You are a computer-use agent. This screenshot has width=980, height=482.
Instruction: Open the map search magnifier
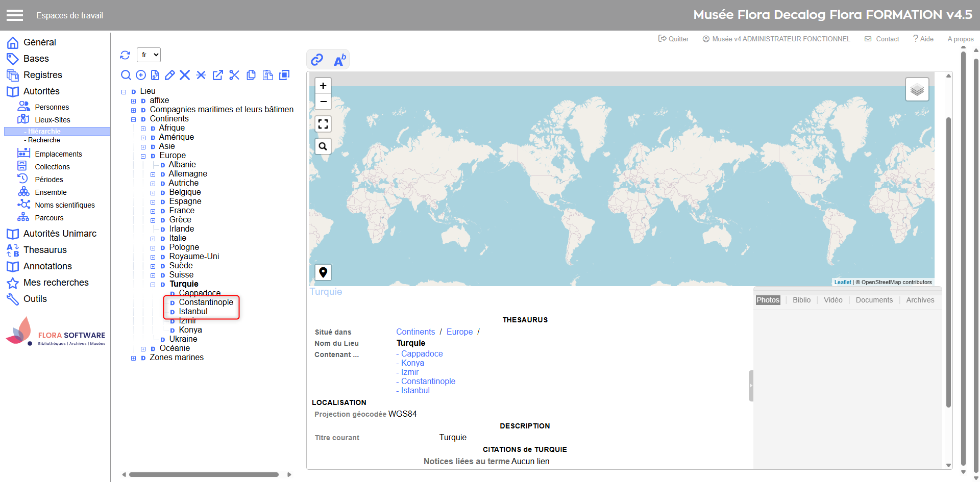point(323,147)
